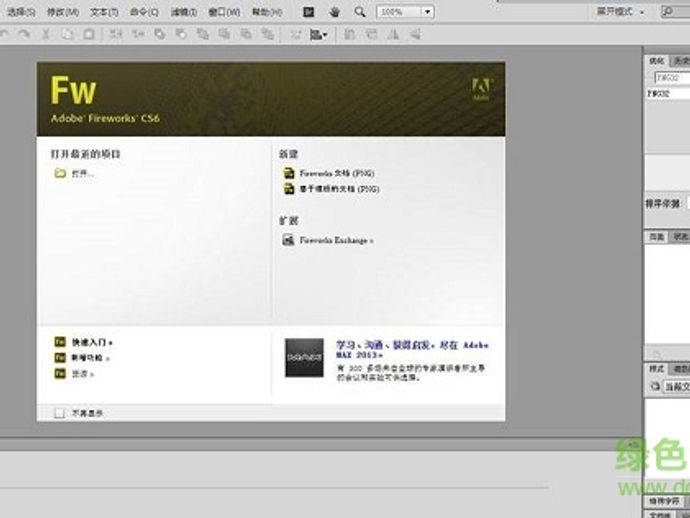Open the 当前文档 dropdown in the Styles panel
Image resolution: width=690 pixels, height=518 pixels.
point(676,386)
